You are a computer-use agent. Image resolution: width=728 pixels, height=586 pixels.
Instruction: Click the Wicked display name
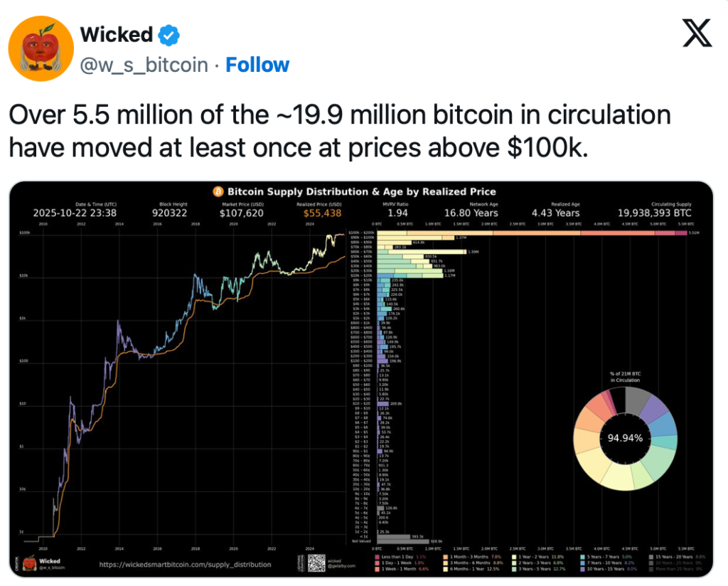point(117,34)
